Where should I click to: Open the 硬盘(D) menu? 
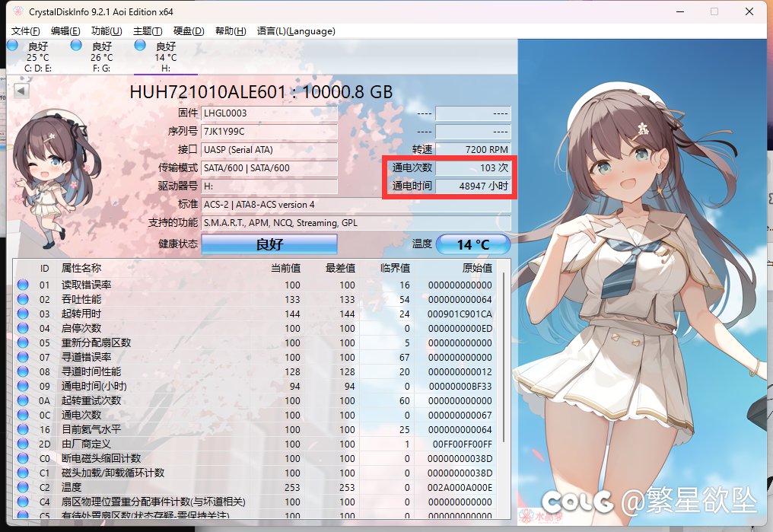pos(189,31)
